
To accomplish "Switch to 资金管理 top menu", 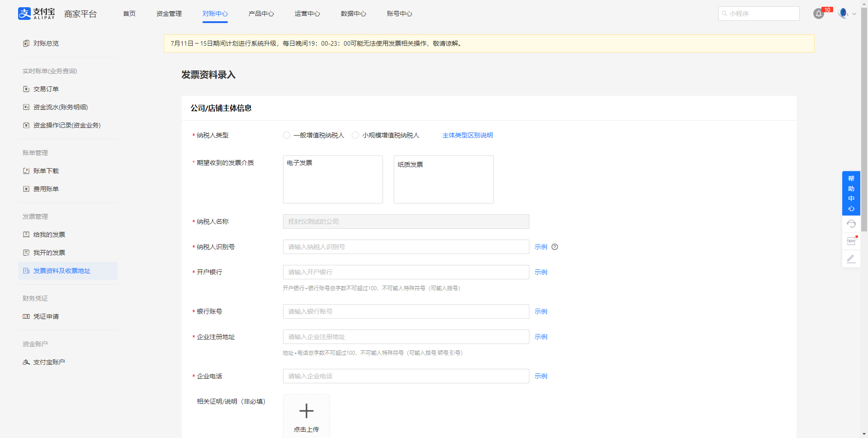I will (169, 14).
